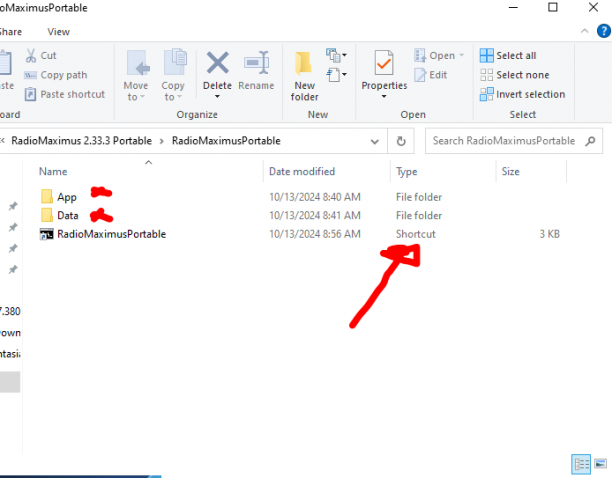Image resolution: width=612 pixels, height=478 pixels.
Task: Expand the Open dropdown arrow
Action: tap(461, 55)
